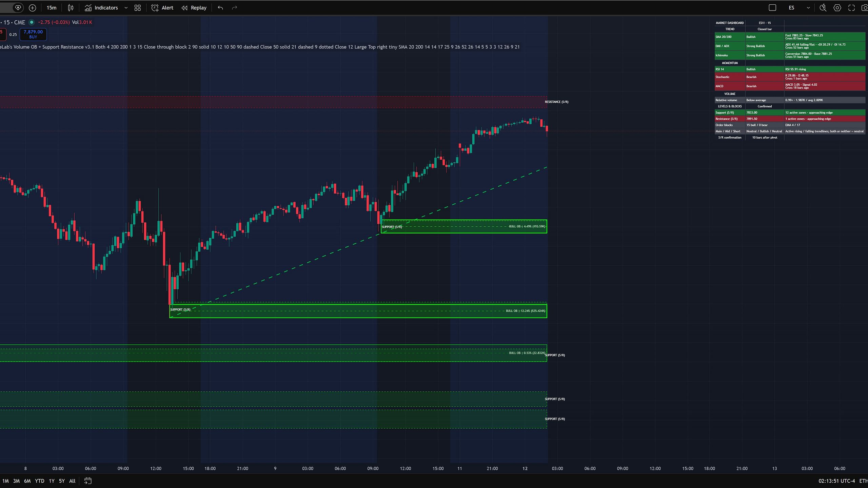Click the RESISTANCE (S/R) zone label

[x=556, y=102]
